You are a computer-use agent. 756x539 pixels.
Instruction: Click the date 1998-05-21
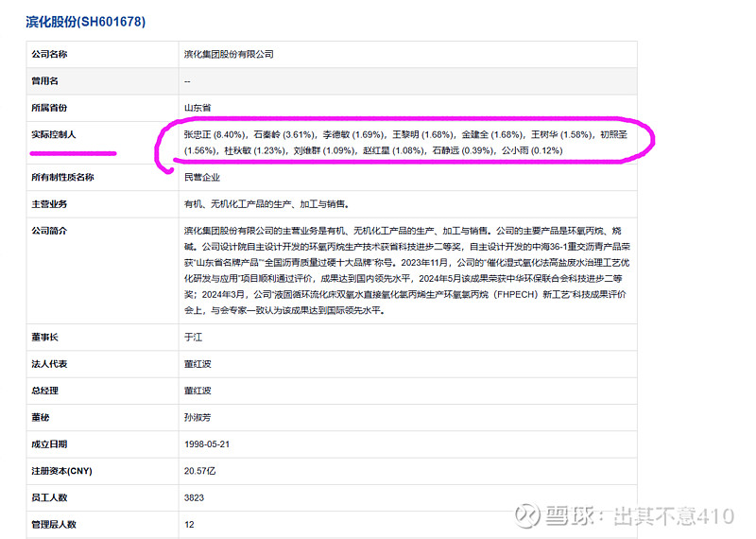point(207,443)
